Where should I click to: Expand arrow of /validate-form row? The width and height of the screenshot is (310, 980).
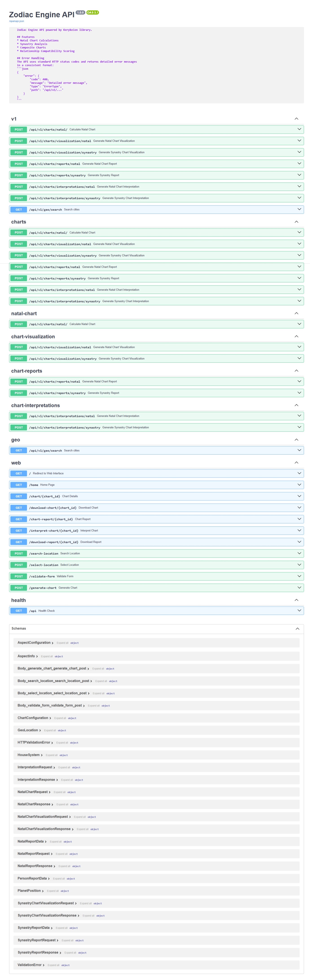click(x=299, y=576)
